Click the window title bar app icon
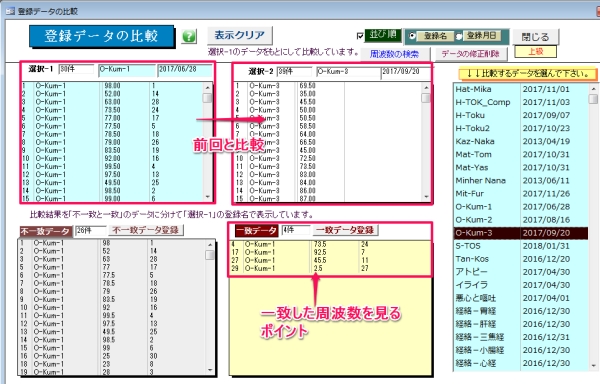Image resolution: width=600 pixels, height=384 pixels. tap(10, 11)
